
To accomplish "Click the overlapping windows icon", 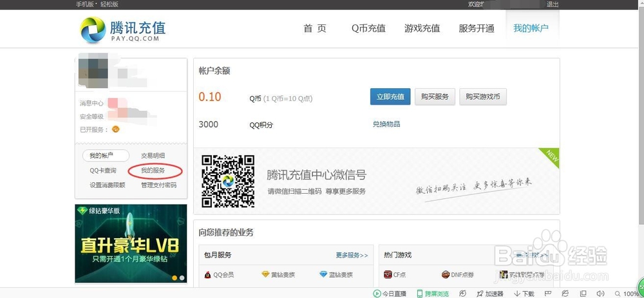I will click(x=583, y=293).
